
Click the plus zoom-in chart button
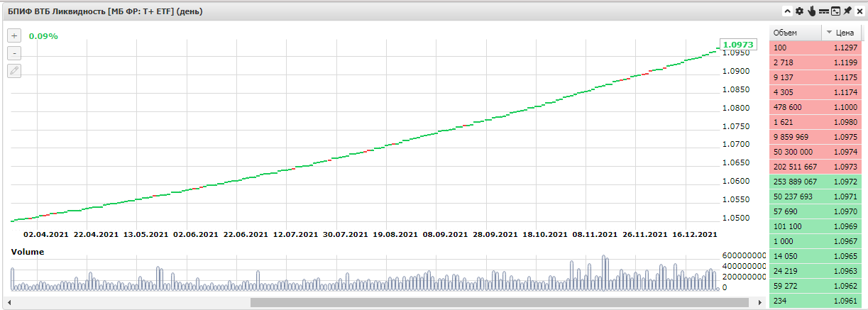coord(14,35)
